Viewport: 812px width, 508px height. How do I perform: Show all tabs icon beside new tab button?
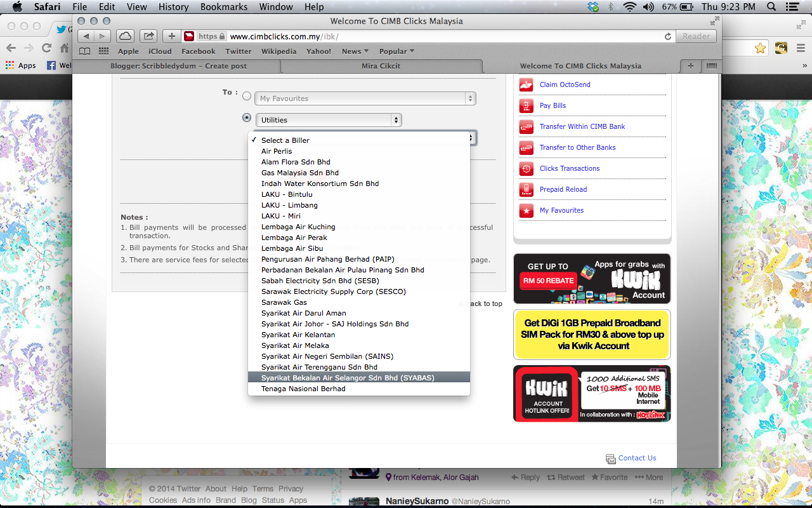point(711,66)
